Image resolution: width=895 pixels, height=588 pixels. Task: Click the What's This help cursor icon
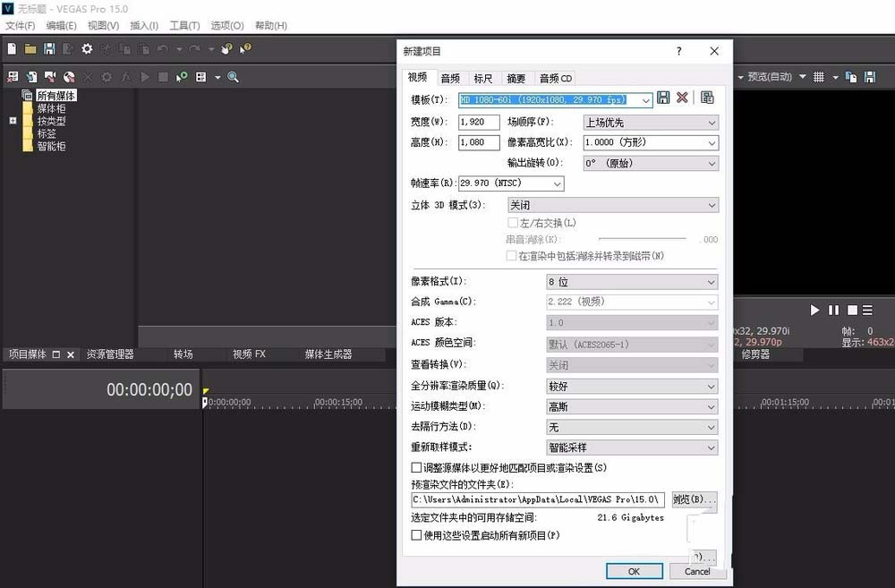243,48
